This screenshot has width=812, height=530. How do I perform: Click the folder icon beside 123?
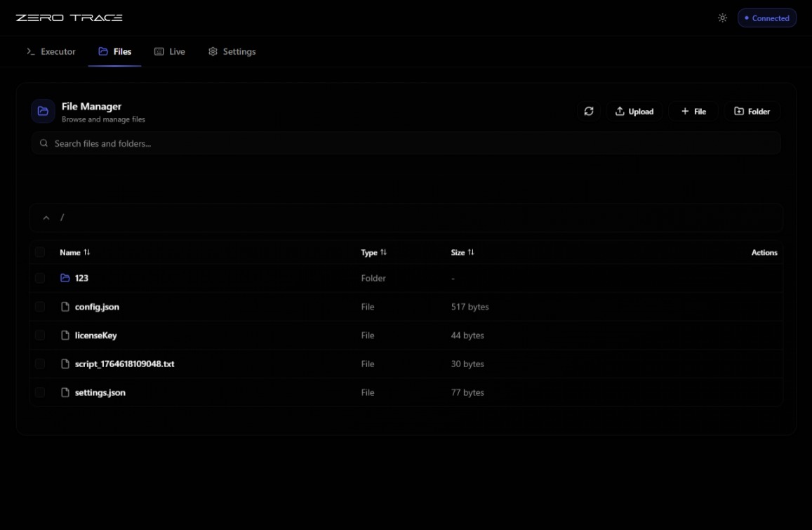[x=65, y=278]
